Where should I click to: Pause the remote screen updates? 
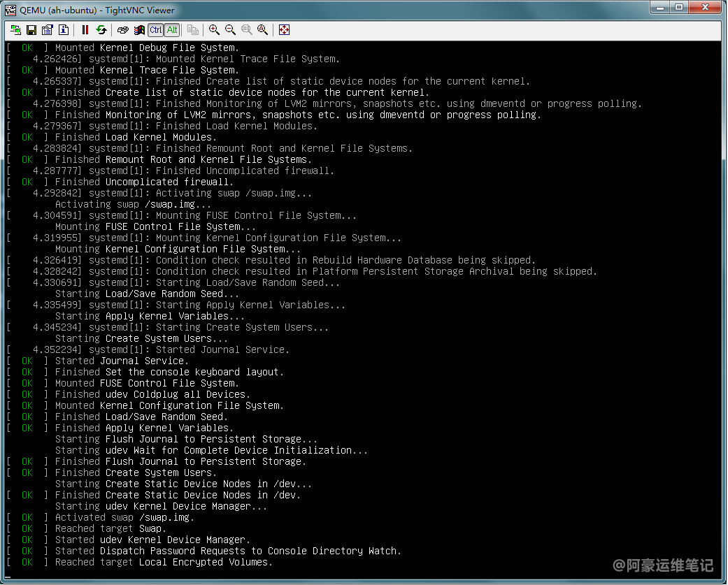85,30
